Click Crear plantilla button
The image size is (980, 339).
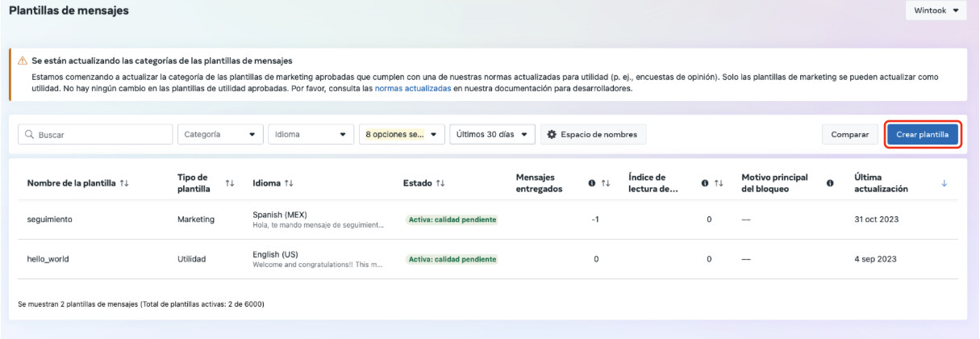coord(923,135)
